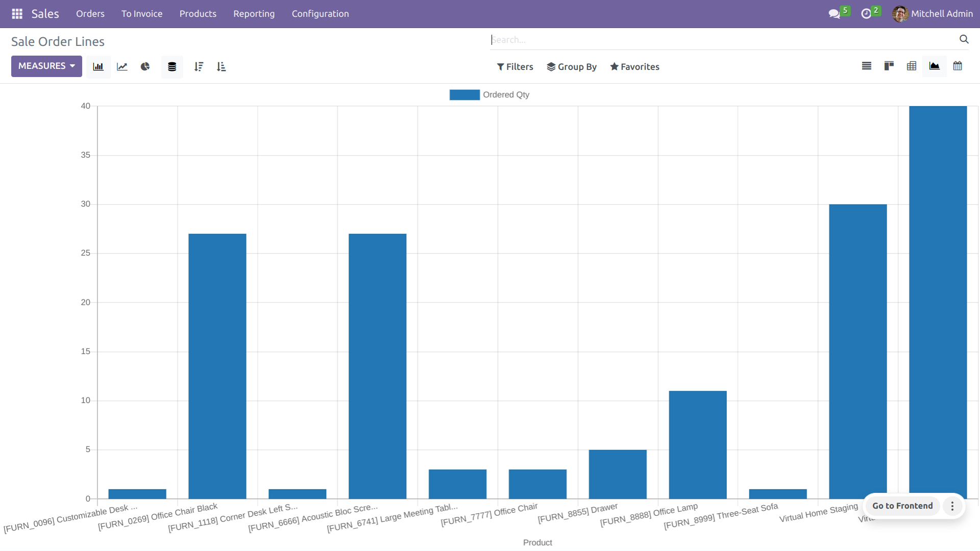Switch to line chart mode

pyautogui.click(x=122, y=67)
